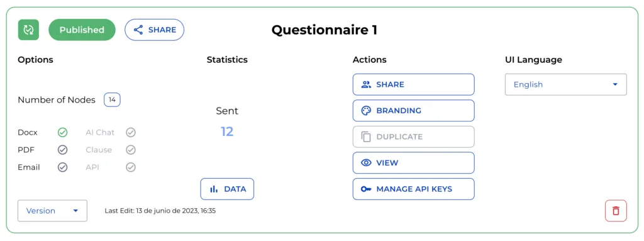Viewport: 644px width, 241px height.
Task: Open MANAGE API KEYS
Action: coord(414,189)
